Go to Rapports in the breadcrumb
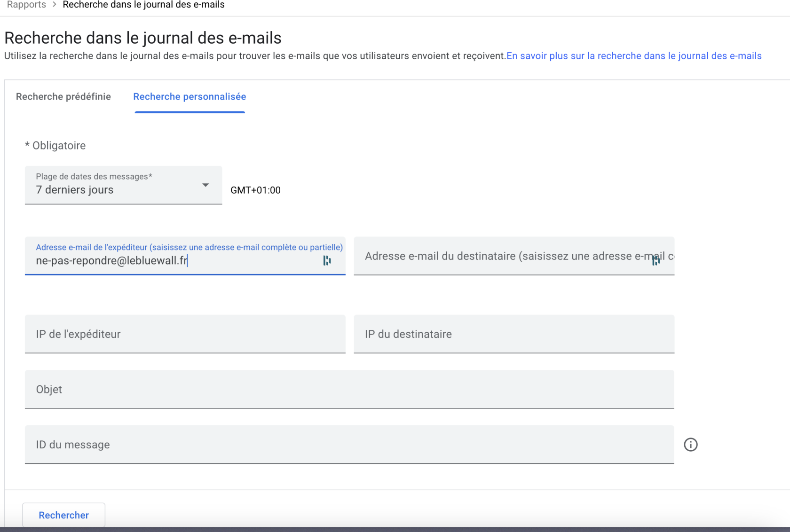Image resolution: width=790 pixels, height=532 pixels. coord(26,5)
